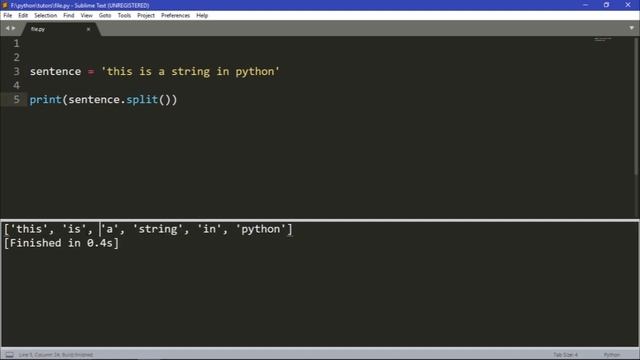Viewport: 640px width, 360px height.
Task: Click the string 'this is a string in python'
Action: pos(190,71)
